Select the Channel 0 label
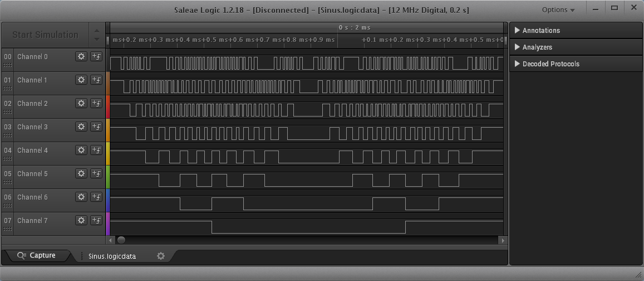The image size is (644, 281). pyautogui.click(x=32, y=57)
